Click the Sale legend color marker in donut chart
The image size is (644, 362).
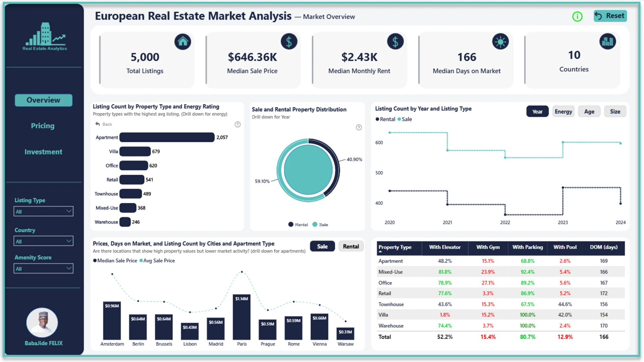(315, 225)
